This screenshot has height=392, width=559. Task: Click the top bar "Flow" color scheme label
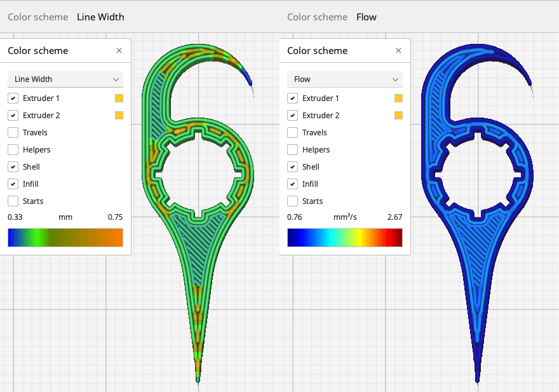[367, 17]
